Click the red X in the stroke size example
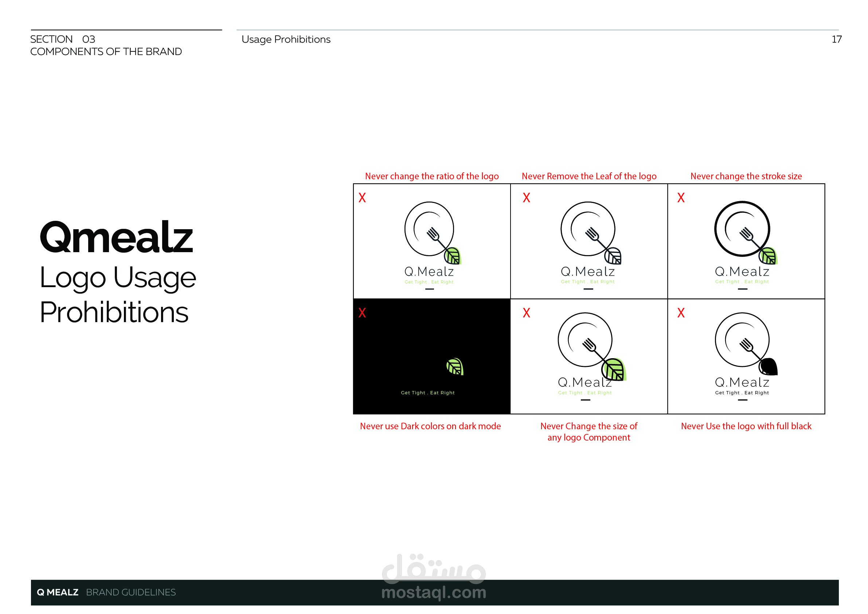Viewport: 868px width, 614px height. click(680, 198)
